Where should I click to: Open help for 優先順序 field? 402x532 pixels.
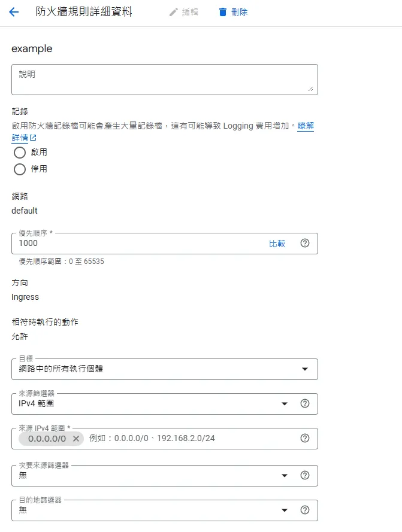(305, 244)
